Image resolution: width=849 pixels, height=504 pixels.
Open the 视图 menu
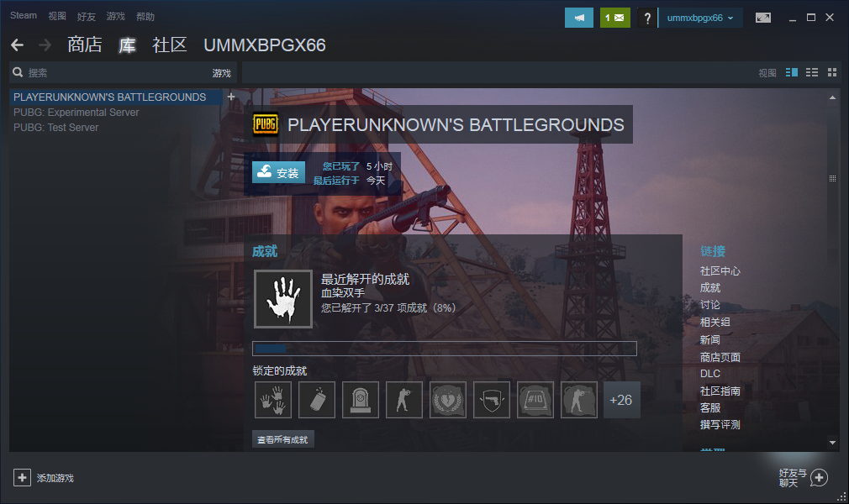[x=57, y=16]
